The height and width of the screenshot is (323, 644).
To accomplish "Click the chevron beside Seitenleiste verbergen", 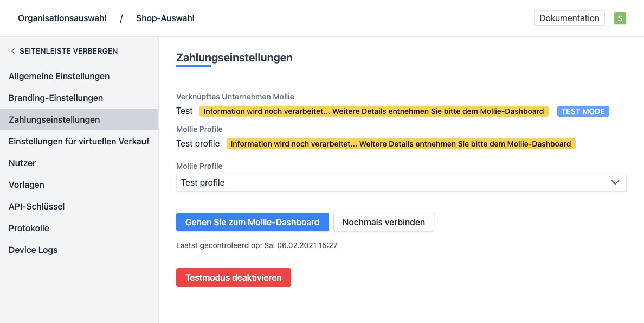I will tap(13, 51).
